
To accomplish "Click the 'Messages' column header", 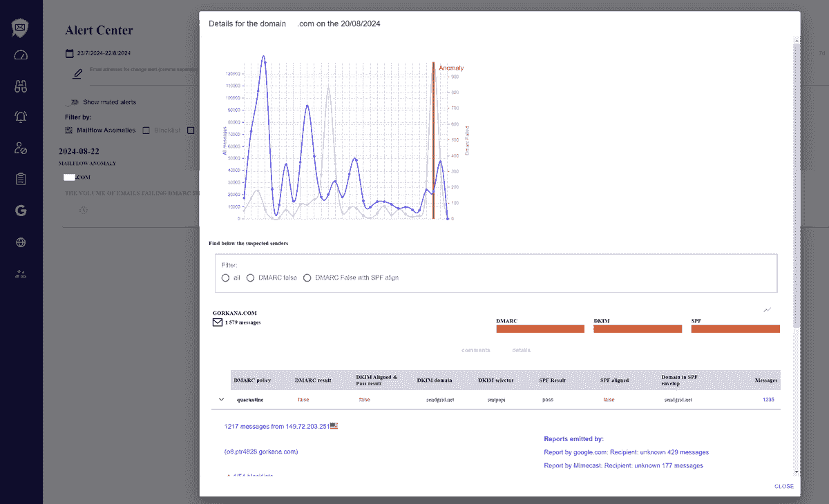I will [x=765, y=380].
